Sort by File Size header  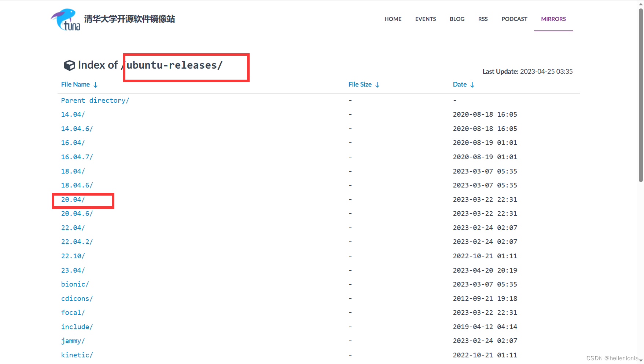tap(360, 84)
